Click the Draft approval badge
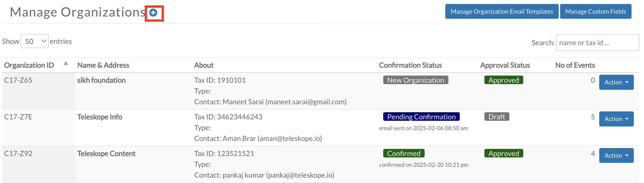This screenshot has width=644, height=183. tap(497, 117)
